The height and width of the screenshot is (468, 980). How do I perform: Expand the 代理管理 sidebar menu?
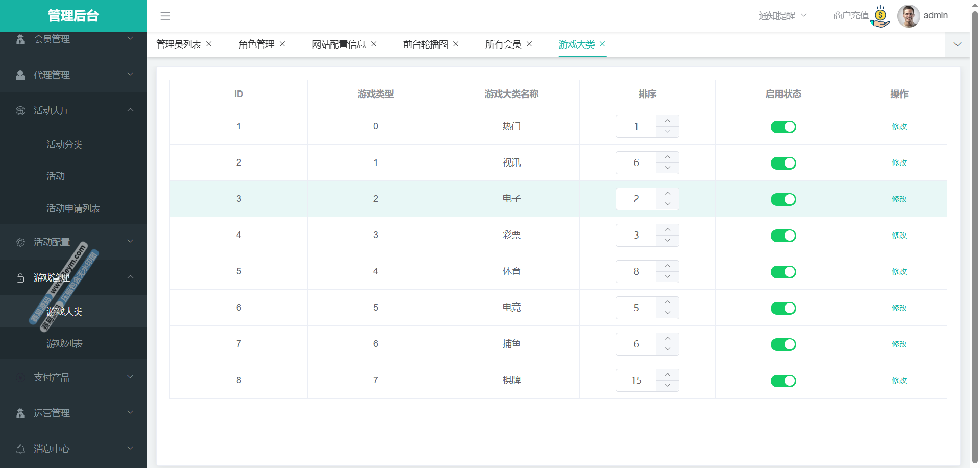tap(73, 75)
